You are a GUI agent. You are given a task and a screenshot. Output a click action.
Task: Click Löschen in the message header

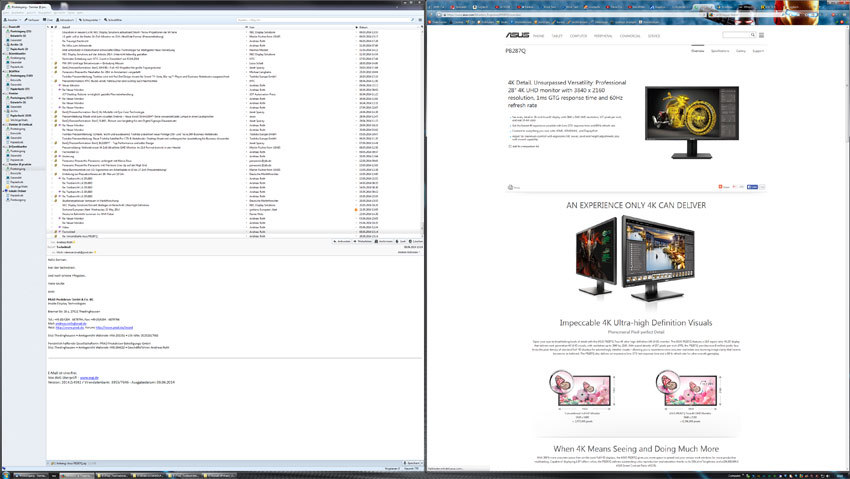(x=416, y=241)
